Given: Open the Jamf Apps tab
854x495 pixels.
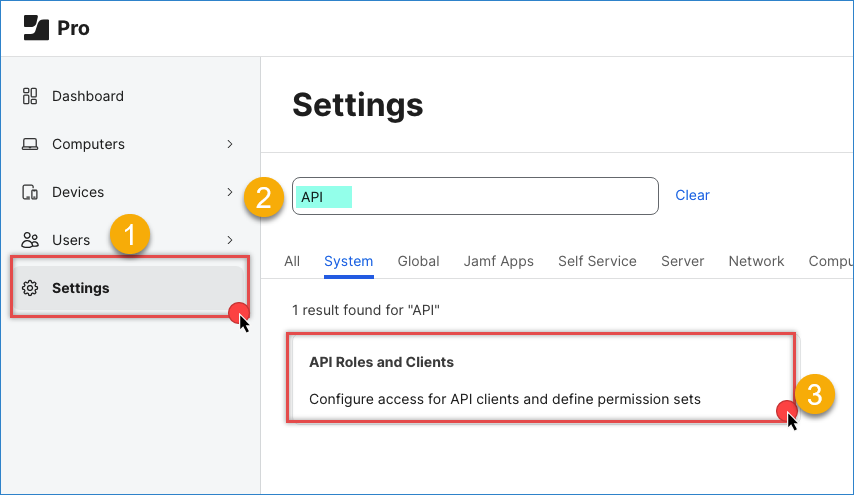Looking at the screenshot, I should click(498, 261).
